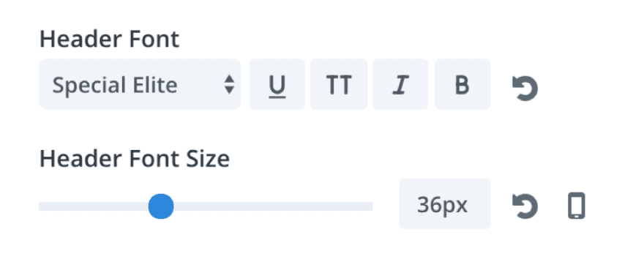Reset the Header Font using undo arrow
Screen dimensions: 644x273
525,88
